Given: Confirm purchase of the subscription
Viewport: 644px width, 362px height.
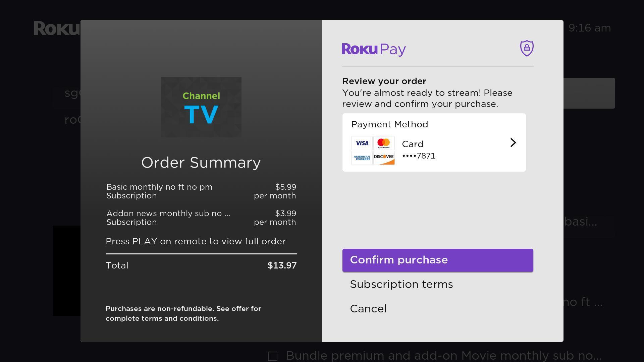Looking at the screenshot, I should coord(437,260).
